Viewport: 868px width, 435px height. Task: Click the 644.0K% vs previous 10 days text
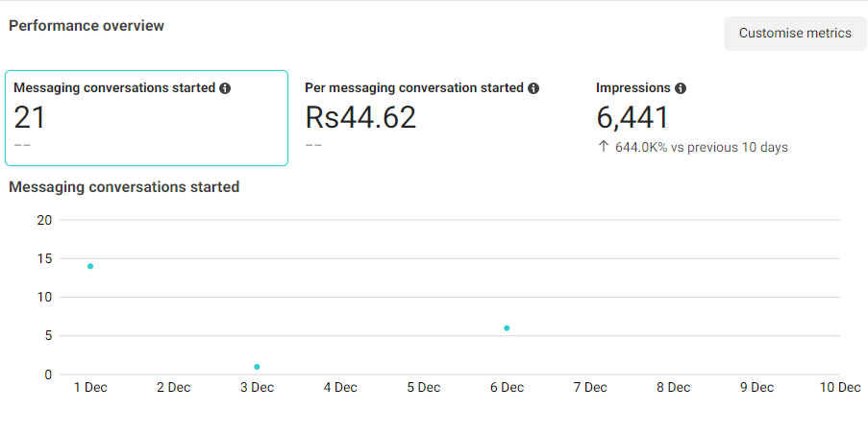[x=702, y=148]
